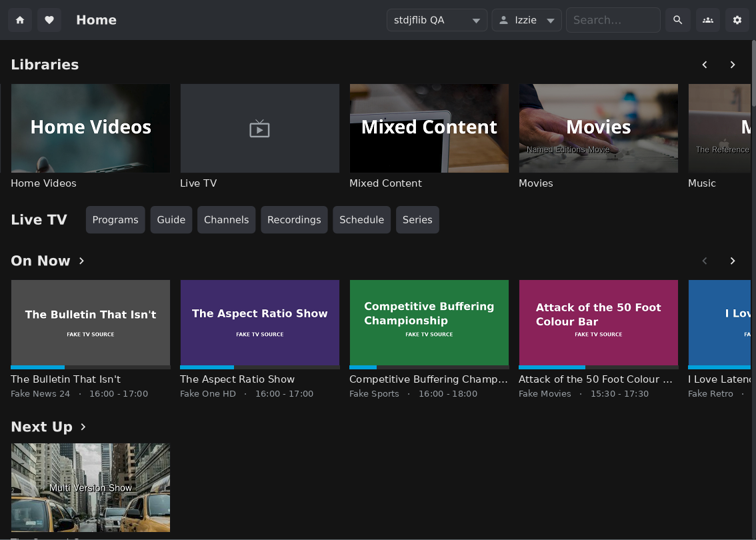Open SyncPlay group icon
The width and height of the screenshot is (756, 540).
pos(707,20)
